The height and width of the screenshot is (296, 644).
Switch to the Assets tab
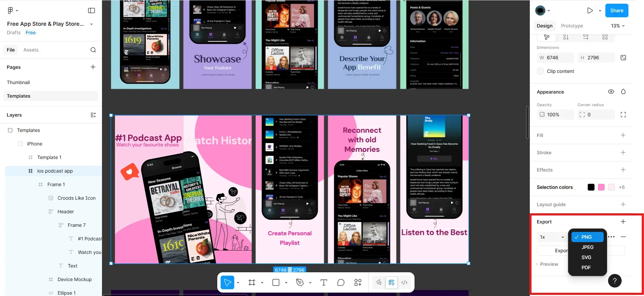click(31, 50)
